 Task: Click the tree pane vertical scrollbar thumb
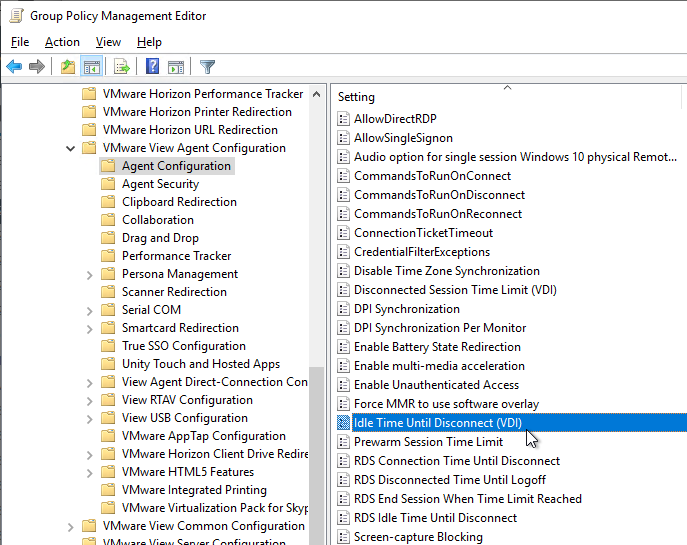pos(316,456)
